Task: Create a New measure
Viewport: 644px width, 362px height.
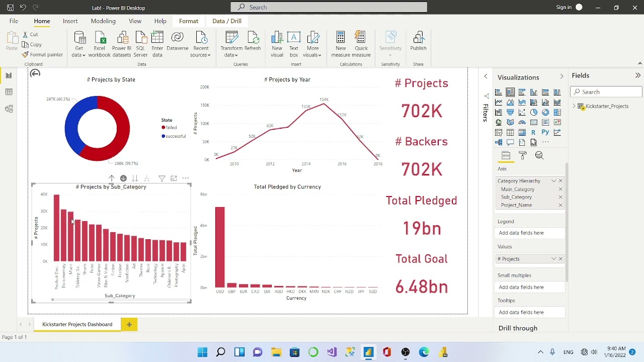Action: click(341, 45)
